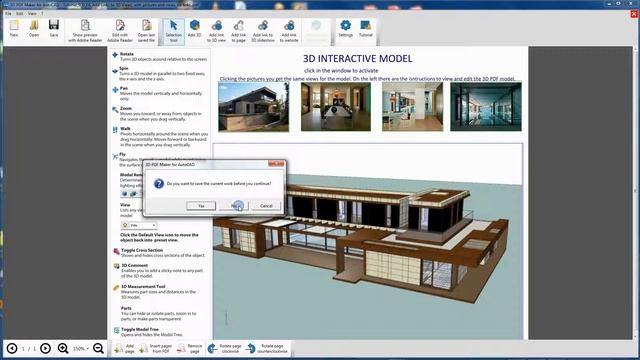Screen dimensions: 640x360
Task: Open the 150% zoom level dropdown
Action: tap(81, 349)
